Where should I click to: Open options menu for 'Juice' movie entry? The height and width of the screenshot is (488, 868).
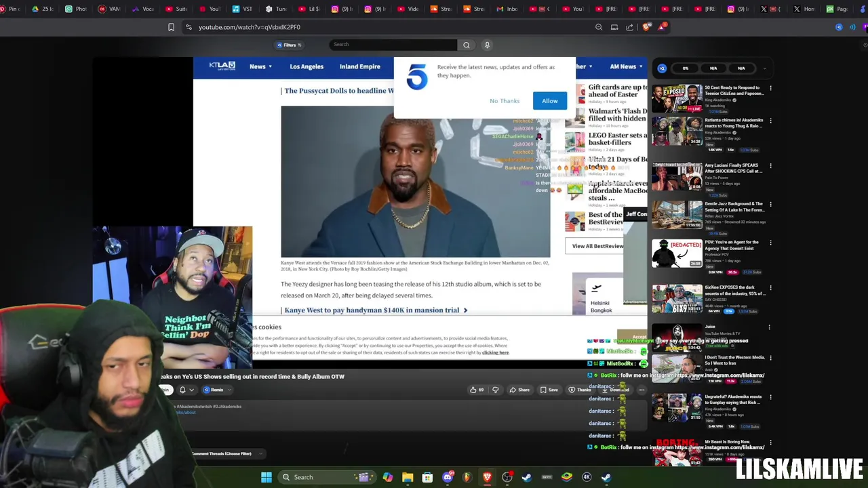click(769, 327)
